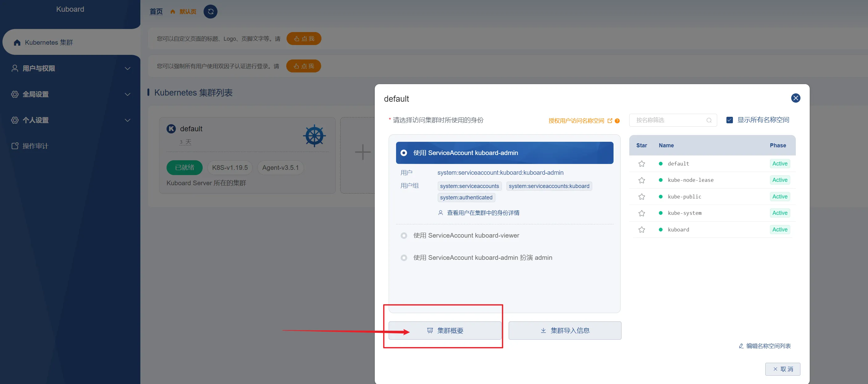Click the search magnifier in namespace filter
The height and width of the screenshot is (384, 868).
pyautogui.click(x=709, y=120)
